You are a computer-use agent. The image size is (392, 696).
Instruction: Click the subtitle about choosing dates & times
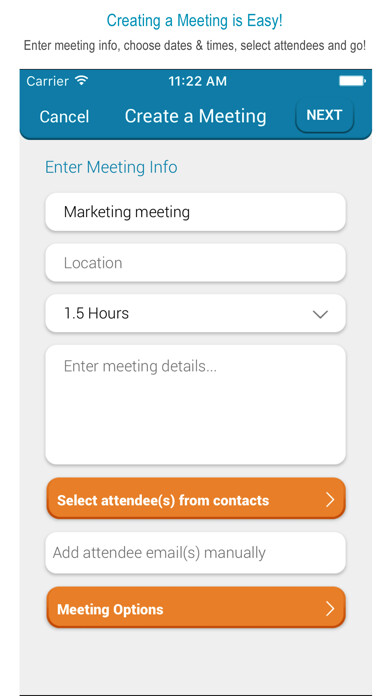coord(195,46)
